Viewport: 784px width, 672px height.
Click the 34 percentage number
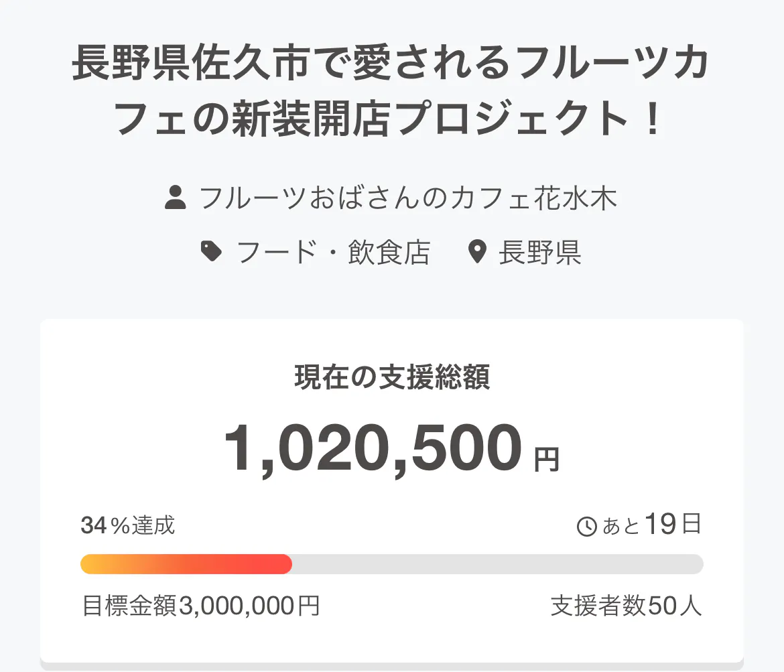pos(94,526)
